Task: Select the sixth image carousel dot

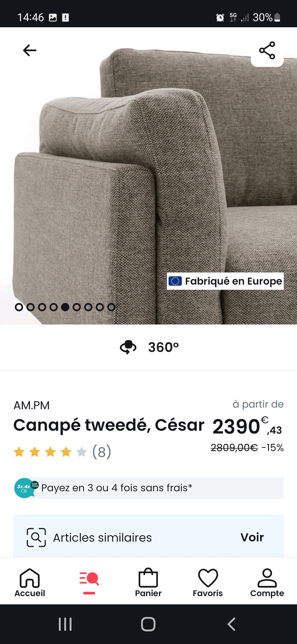Action: 77,307
